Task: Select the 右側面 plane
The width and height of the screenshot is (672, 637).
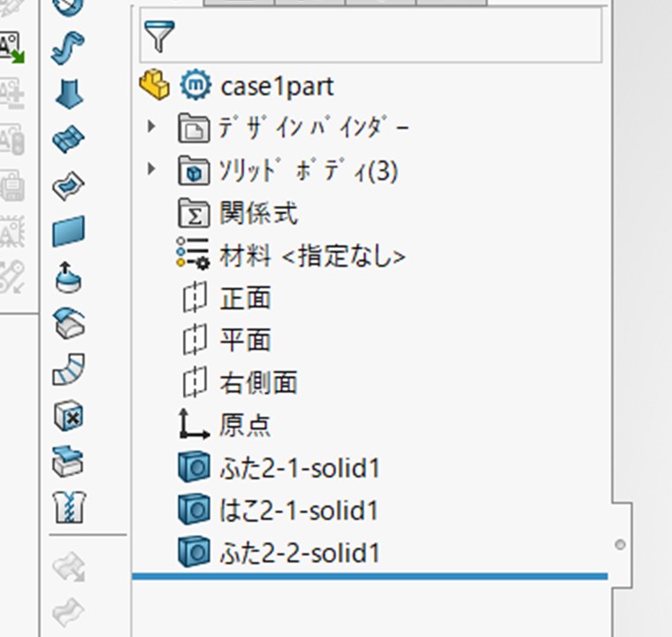Action: [258, 382]
